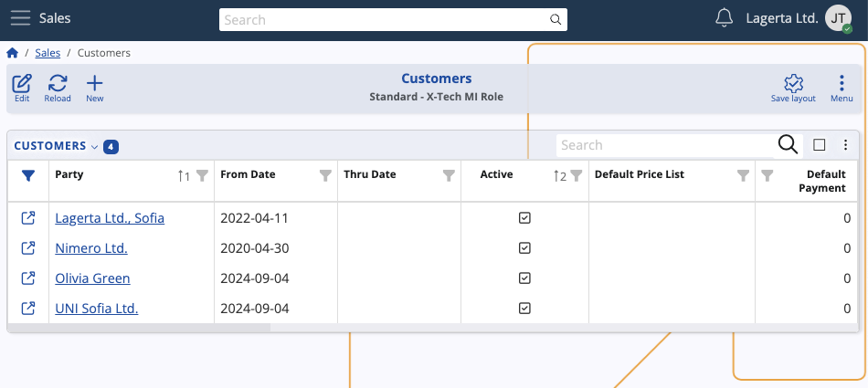Image resolution: width=868 pixels, height=388 pixels.
Task: Open the JT user avatar menu
Action: pos(838,18)
